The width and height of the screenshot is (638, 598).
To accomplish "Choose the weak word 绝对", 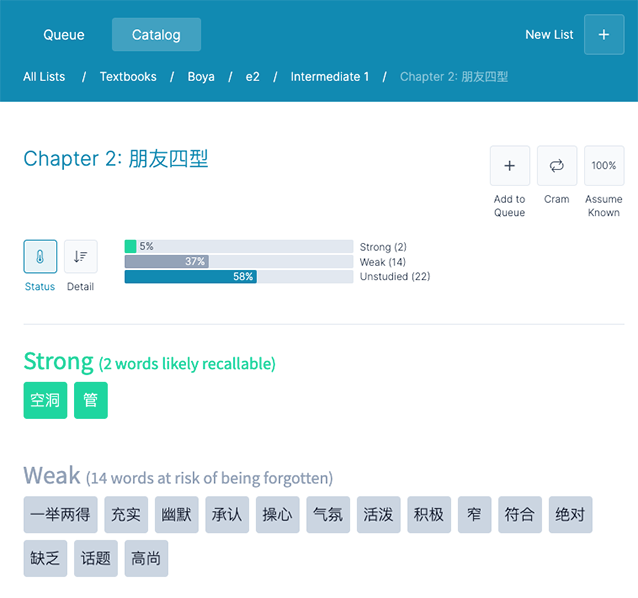I will point(570,515).
